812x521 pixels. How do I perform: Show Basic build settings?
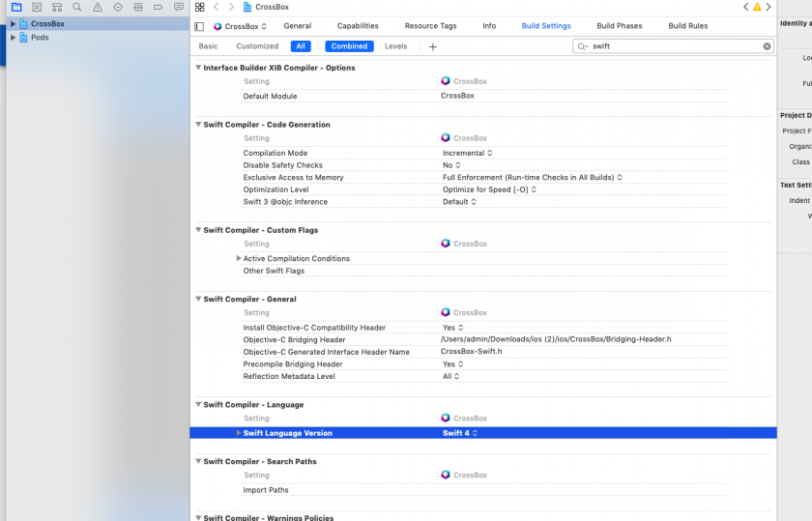pos(208,46)
